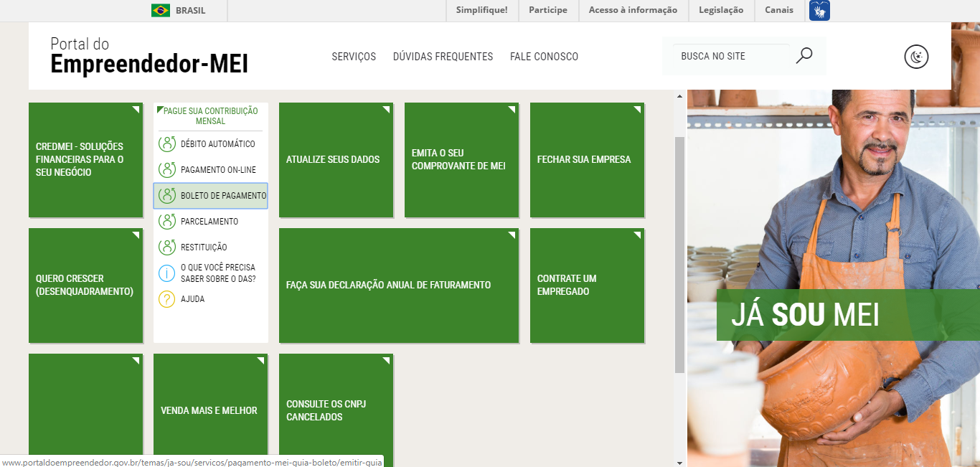Open Dúvidas Frequentes menu item

pyautogui.click(x=443, y=57)
